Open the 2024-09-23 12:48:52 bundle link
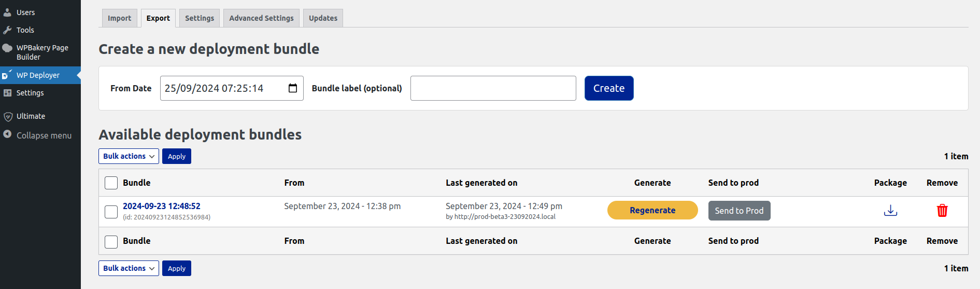Image resolution: width=980 pixels, height=289 pixels. (x=161, y=206)
